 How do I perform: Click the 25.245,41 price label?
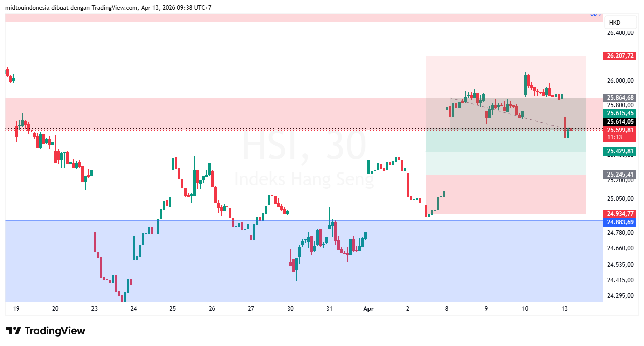coord(620,175)
